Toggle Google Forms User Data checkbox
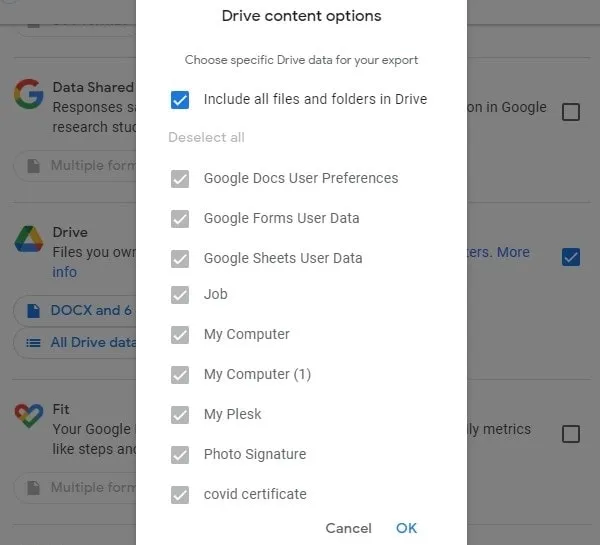 click(x=180, y=219)
